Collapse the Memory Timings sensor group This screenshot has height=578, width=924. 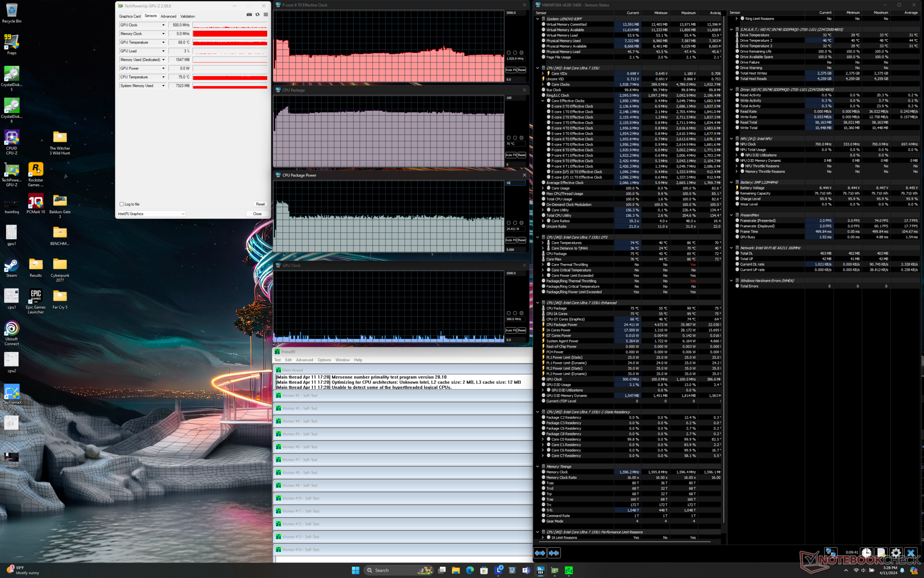tap(538, 466)
